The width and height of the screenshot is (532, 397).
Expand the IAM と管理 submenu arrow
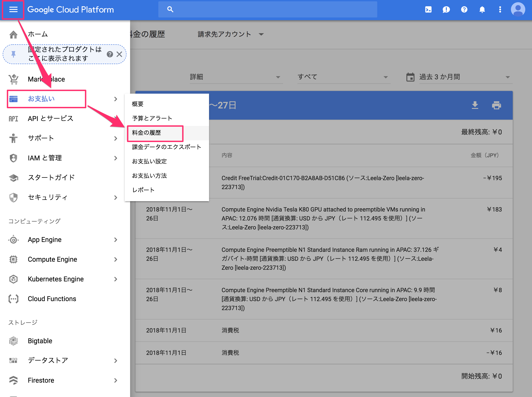[x=116, y=158]
